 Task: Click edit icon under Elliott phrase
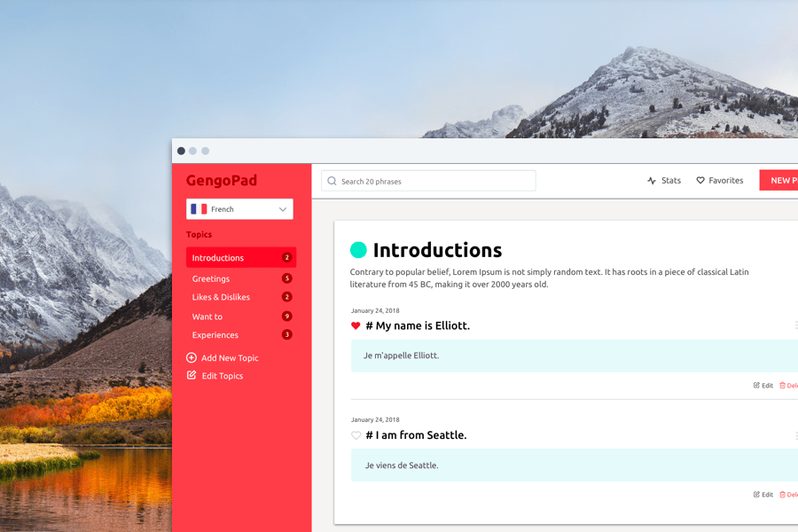(756, 386)
